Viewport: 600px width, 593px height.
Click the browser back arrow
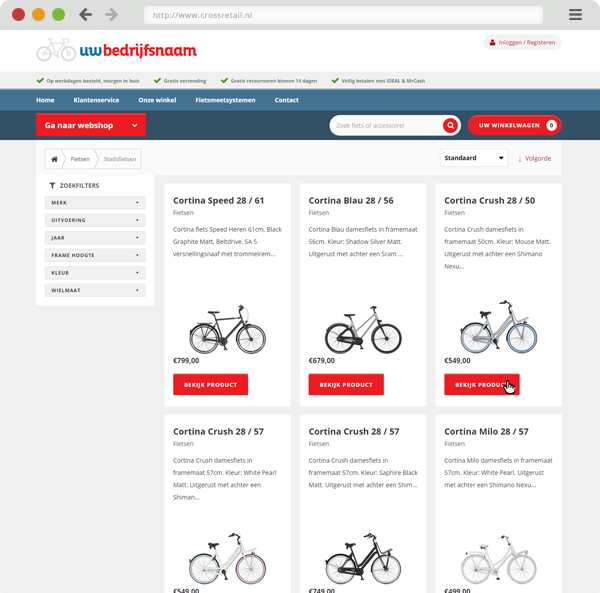point(85,15)
